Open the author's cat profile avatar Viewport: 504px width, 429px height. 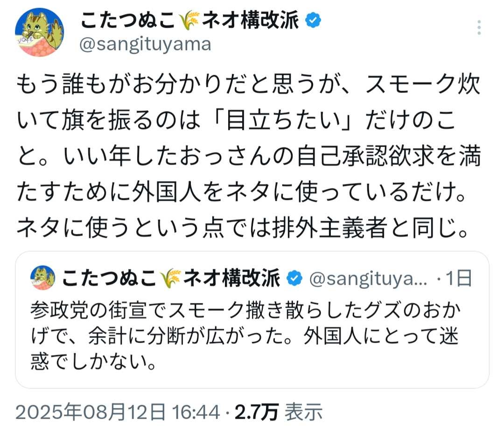(x=40, y=33)
